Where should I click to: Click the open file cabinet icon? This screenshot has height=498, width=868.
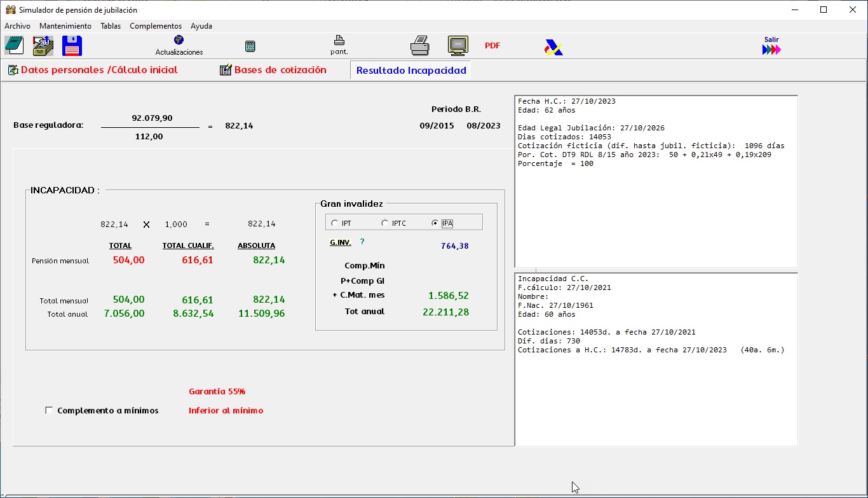[43, 46]
